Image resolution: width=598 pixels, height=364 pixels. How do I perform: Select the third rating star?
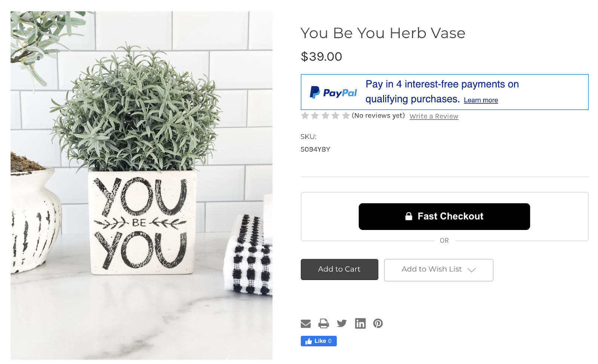point(325,116)
